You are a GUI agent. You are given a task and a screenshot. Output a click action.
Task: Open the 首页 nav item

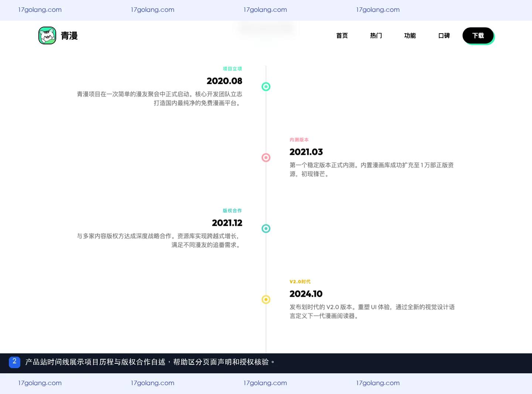click(342, 35)
